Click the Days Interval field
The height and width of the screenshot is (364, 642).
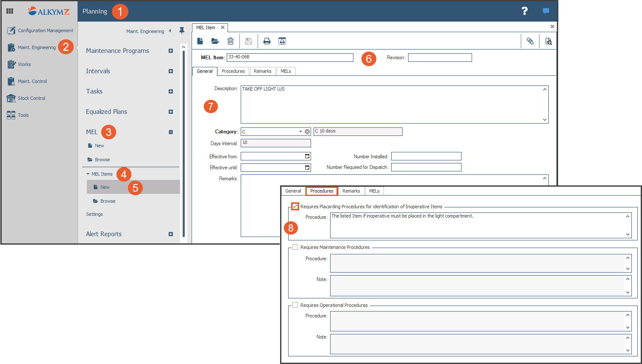click(276, 143)
